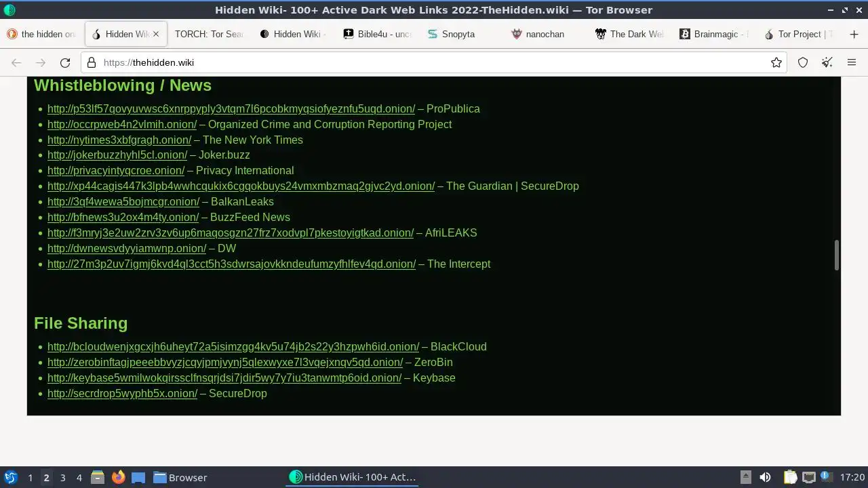Open the BlackCloud onion link
This screenshot has width=868, height=488.
click(233, 346)
